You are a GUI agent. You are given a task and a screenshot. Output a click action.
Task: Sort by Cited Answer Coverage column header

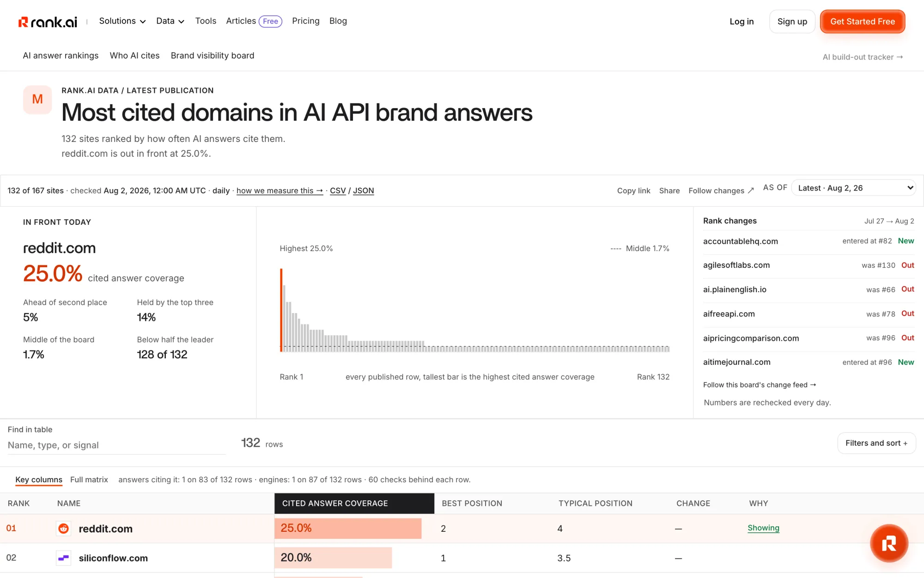click(354, 503)
